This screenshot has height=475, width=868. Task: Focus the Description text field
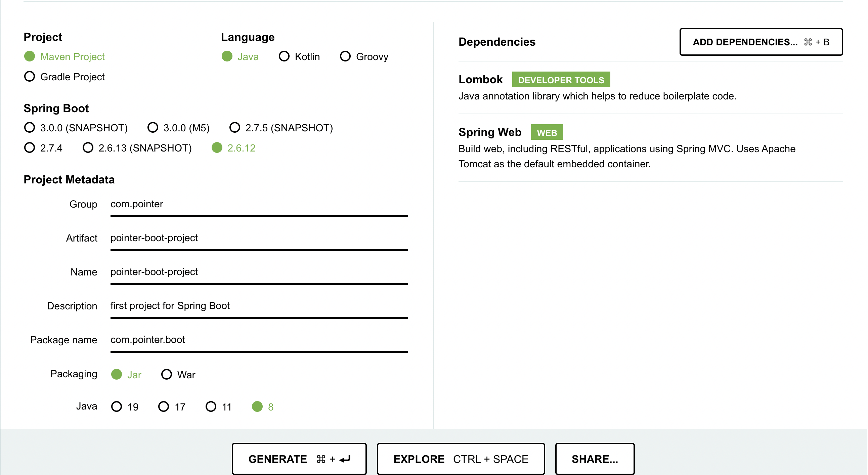click(x=259, y=306)
